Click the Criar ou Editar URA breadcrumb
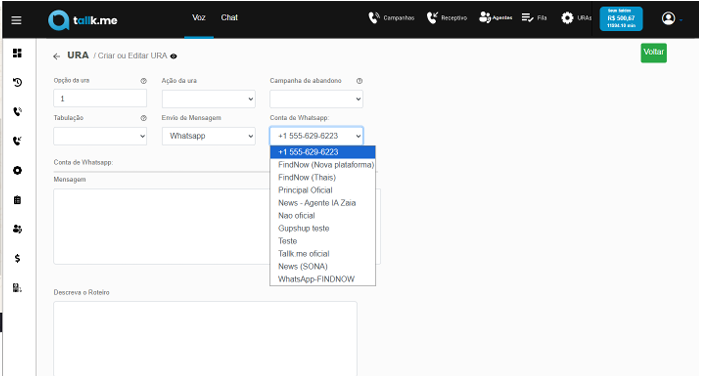The image size is (701, 376). 132,56
